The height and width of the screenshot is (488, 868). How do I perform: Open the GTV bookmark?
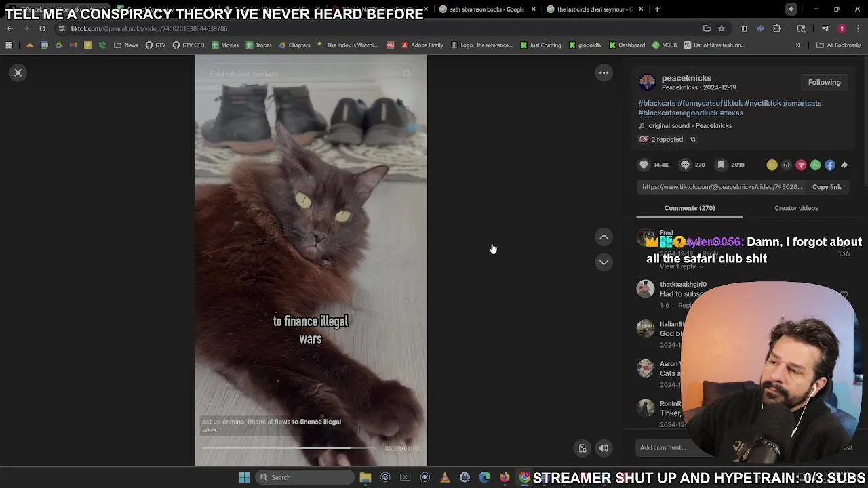(x=155, y=45)
